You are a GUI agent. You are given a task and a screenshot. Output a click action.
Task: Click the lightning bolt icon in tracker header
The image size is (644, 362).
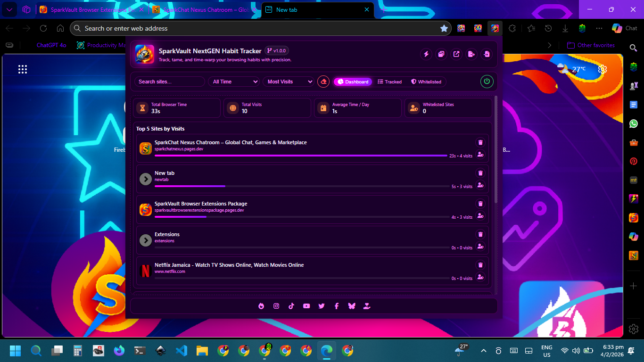pyautogui.click(x=426, y=54)
